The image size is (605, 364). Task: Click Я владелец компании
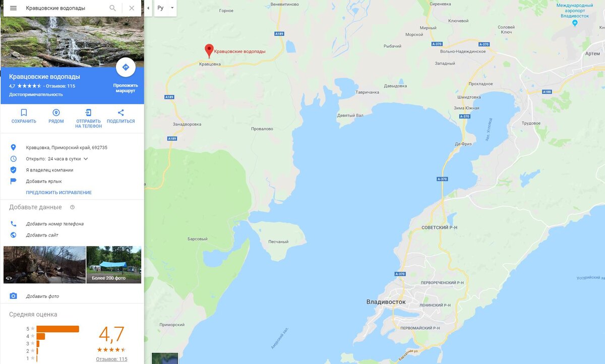click(49, 170)
